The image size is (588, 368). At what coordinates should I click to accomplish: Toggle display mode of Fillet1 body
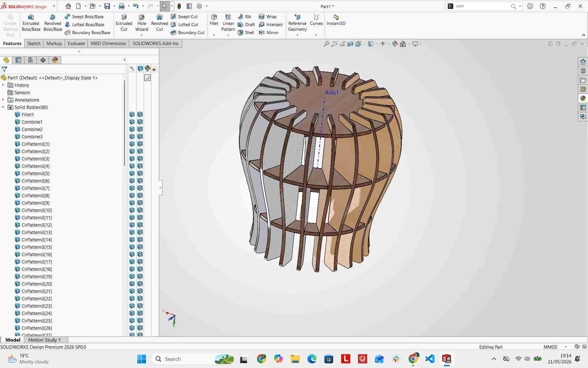coord(140,114)
